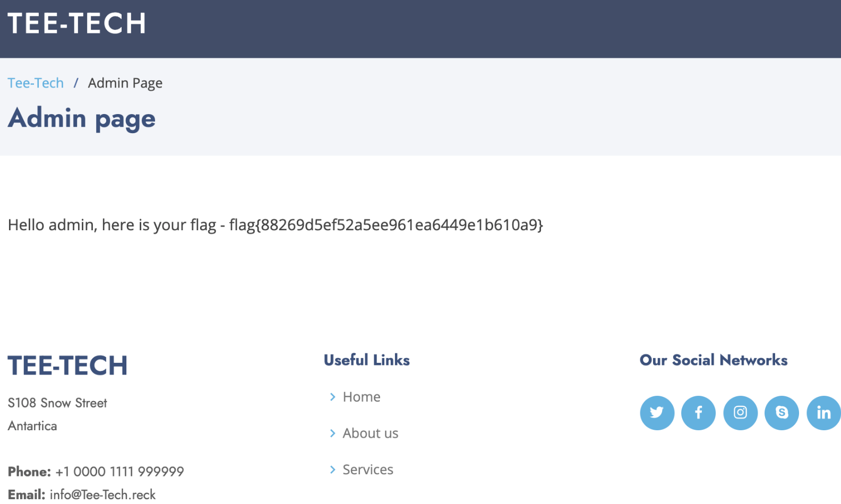Click the chevron arrow beside Services

(x=333, y=470)
